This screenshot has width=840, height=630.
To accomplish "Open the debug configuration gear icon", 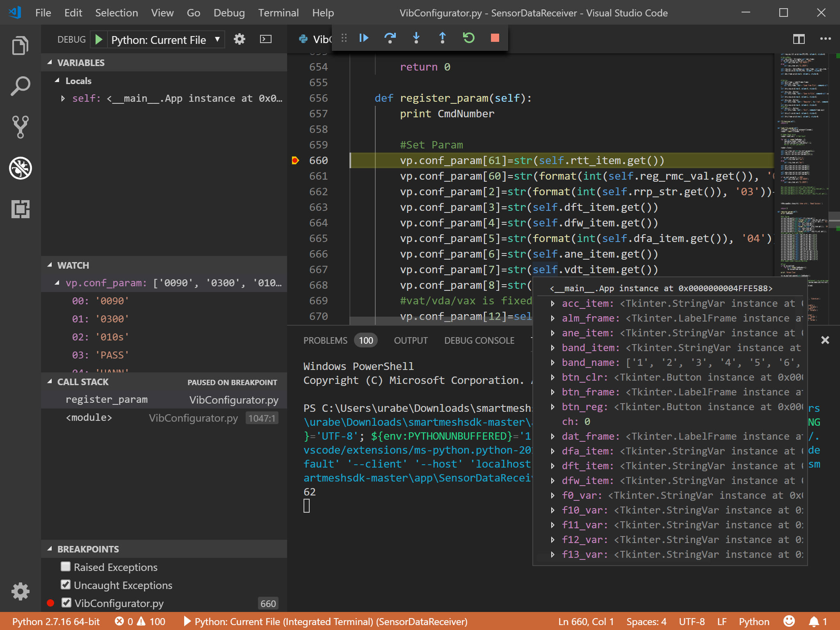I will click(x=240, y=39).
